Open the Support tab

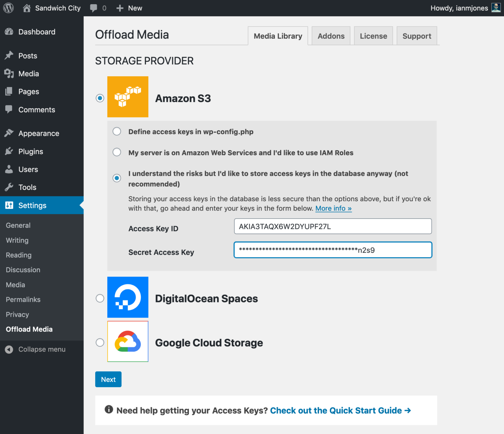417,36
